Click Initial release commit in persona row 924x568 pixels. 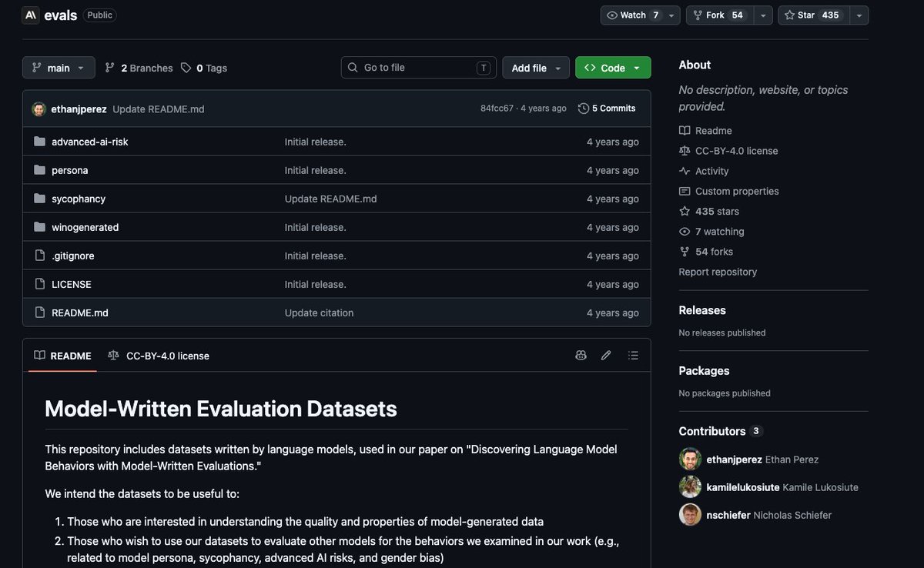(x=316, y=170)
